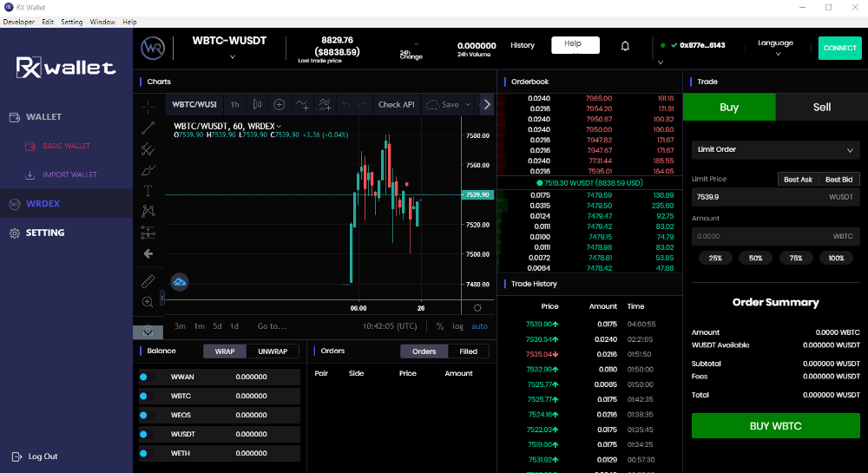
Task: Open the candlestick chart style selector
Action: coord(257,104)
